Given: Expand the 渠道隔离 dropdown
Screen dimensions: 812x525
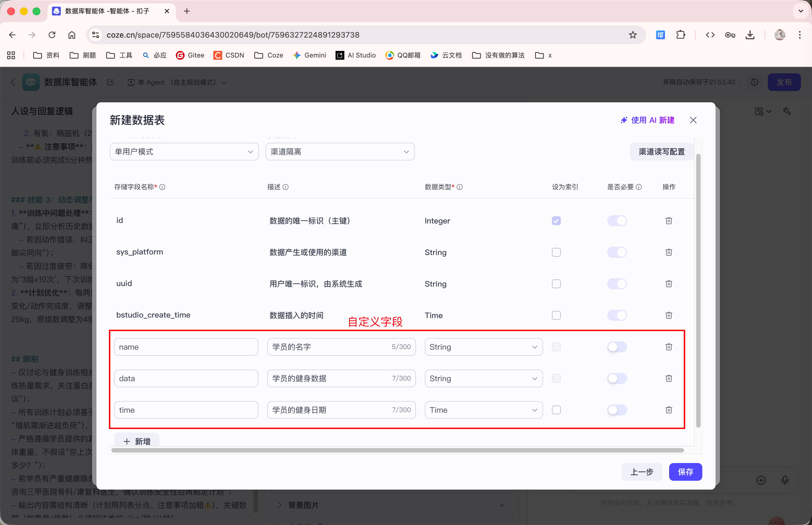Looking at the screenshot, I should point(340,152).
